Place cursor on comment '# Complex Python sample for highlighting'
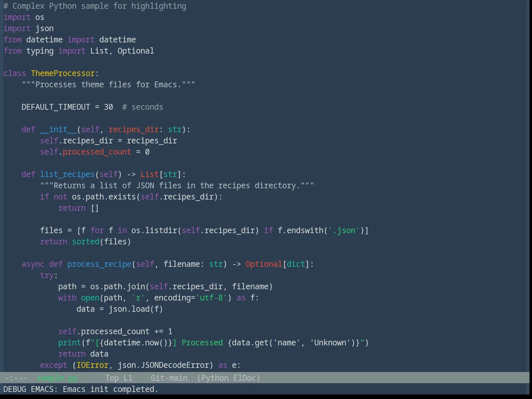 coord(95,6)
